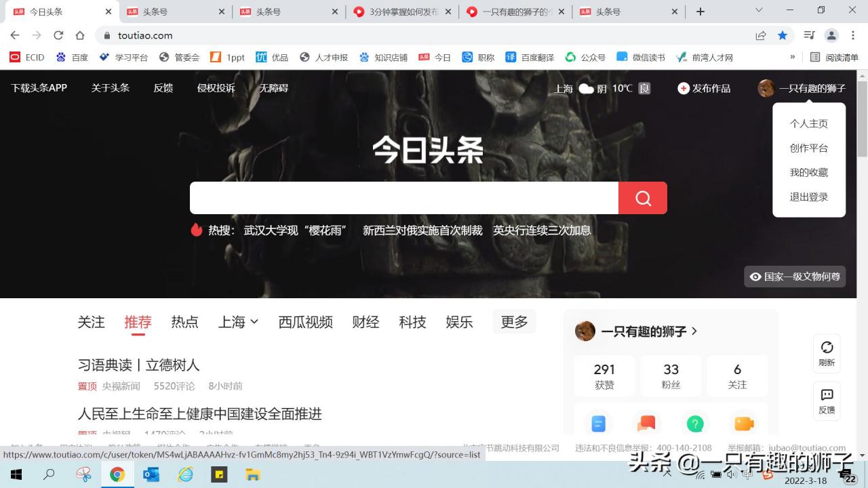Open the 前湾人才网 bookmark
The width and height of the screenshot is (868, 488).
[705, 58]
